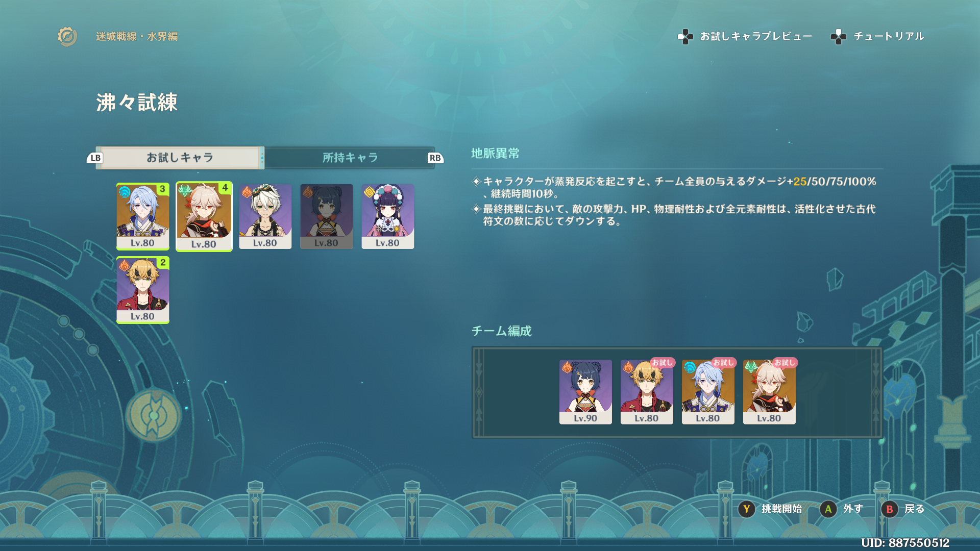Select the white-haired Pyro trial character with goggles
This screenshot has height=551, width=980.
(x=265, y=216)
